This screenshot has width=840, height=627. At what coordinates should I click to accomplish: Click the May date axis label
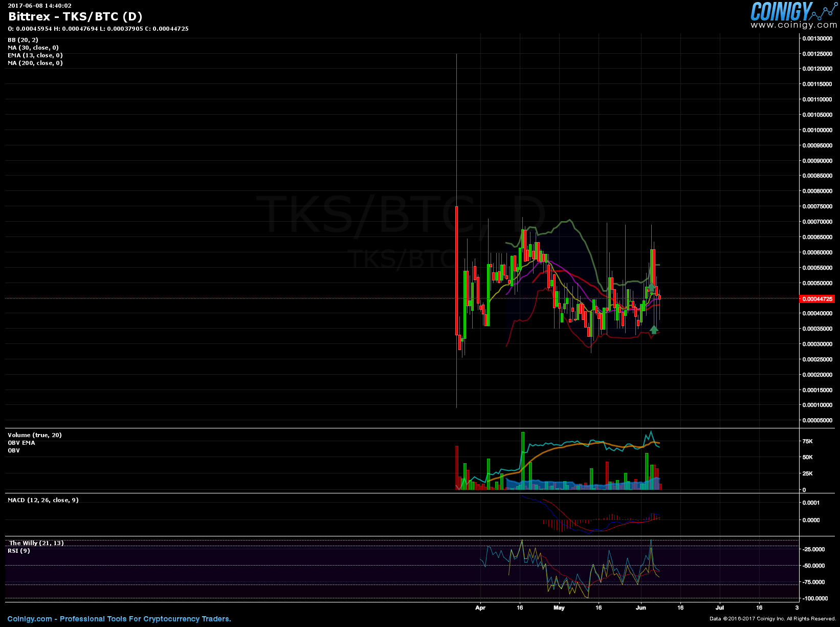pyautogui.click(x=559, y=608)
